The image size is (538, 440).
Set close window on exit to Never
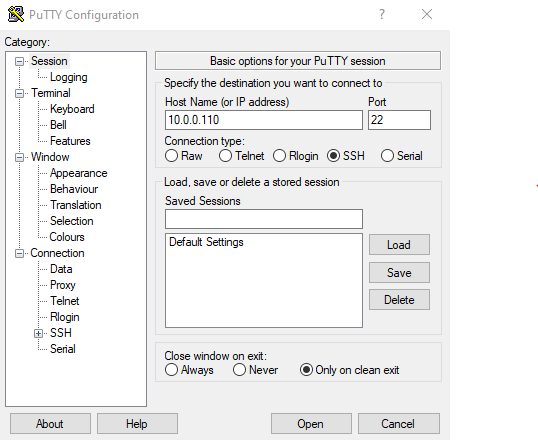tap(239, 370)
